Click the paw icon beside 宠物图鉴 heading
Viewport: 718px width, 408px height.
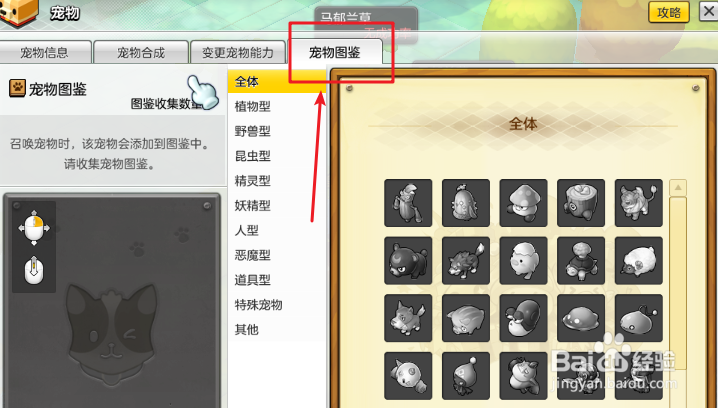click(x=17, y=88)
